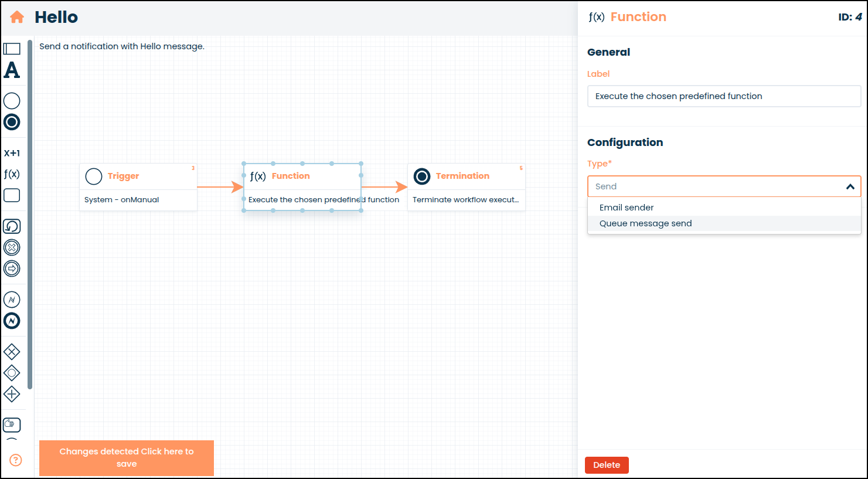Click the 'Configuration' section heading
Image resolution: width=868 pixels, height=479 pixels.
[625, 142]
